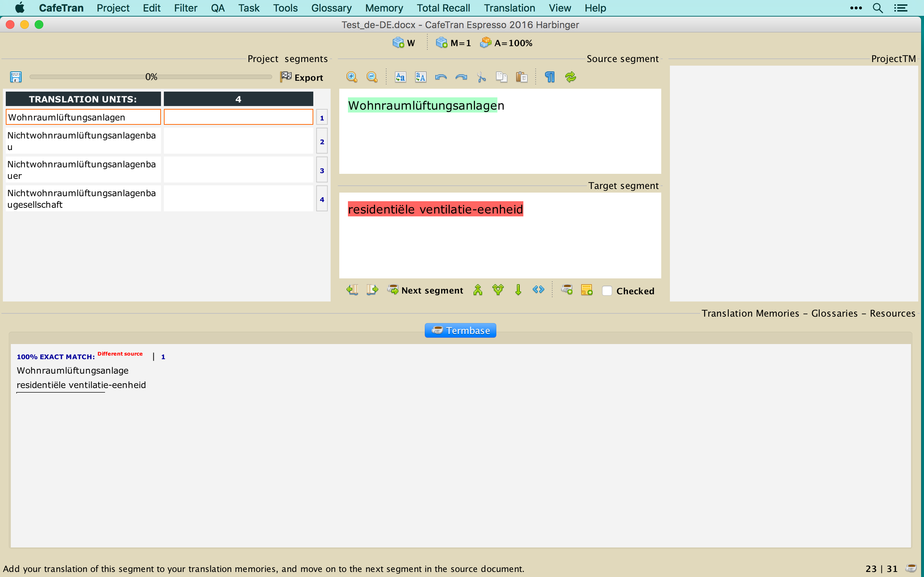Toggle the paragraph marks pilcrow button
This screenshot has width=924, height=577.
coord(549,77)
